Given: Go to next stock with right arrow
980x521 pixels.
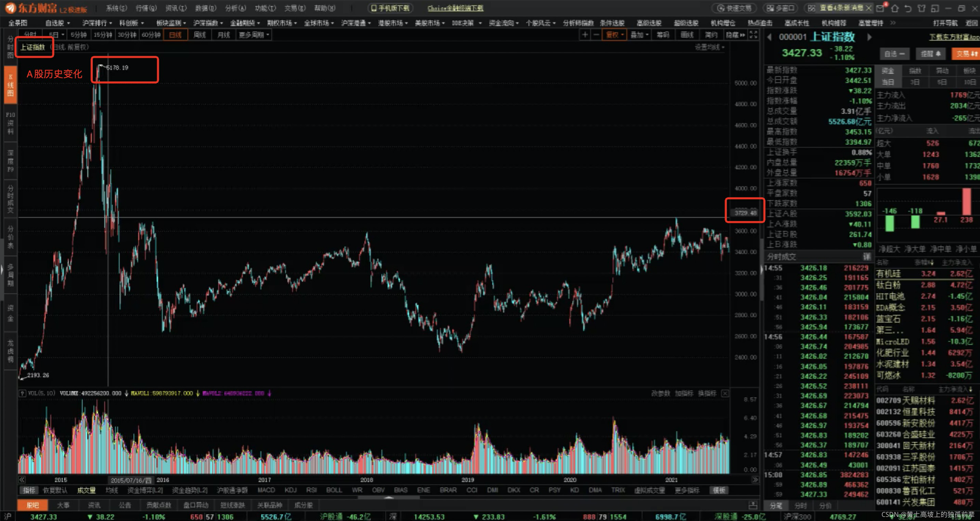Looking at the screenshot, I should pos(869,37).
